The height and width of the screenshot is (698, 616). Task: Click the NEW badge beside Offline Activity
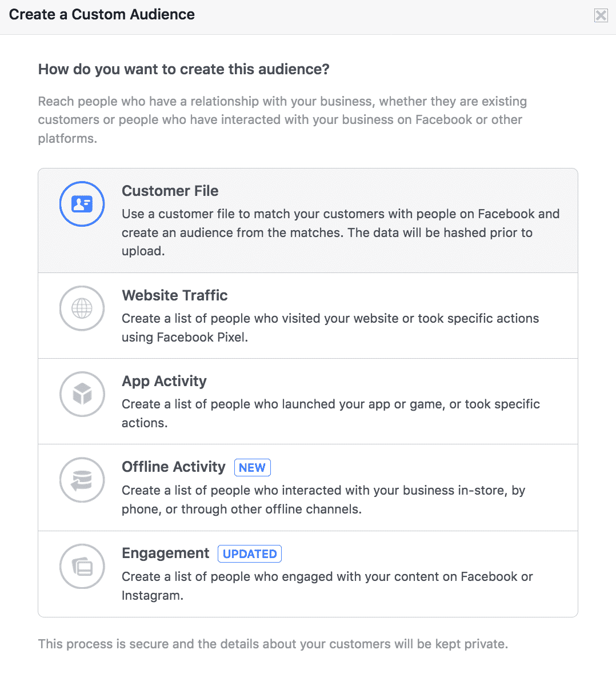pyautogui.click(x=253, y=468)
